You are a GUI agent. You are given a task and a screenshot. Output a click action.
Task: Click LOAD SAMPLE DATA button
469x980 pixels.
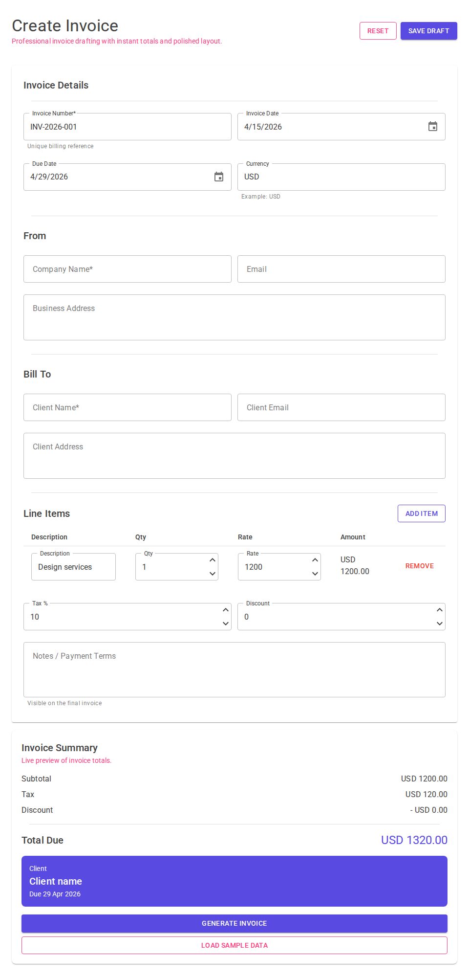coord(234,945)
